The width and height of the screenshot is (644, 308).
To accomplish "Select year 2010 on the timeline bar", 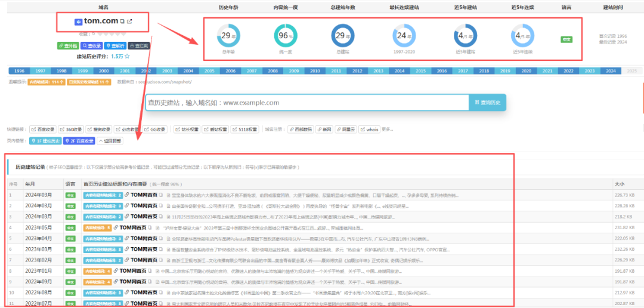I will coord(315,70).
